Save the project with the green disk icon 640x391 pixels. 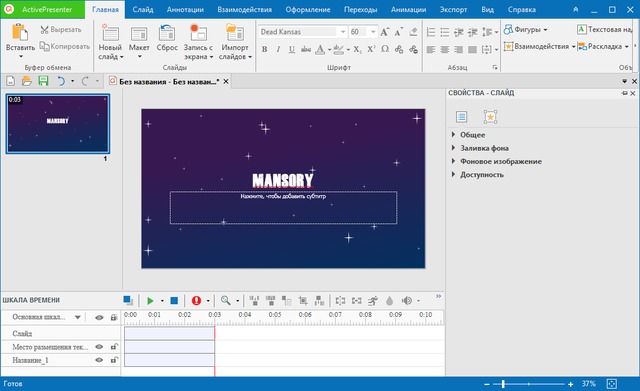click(x=43, y=81)
